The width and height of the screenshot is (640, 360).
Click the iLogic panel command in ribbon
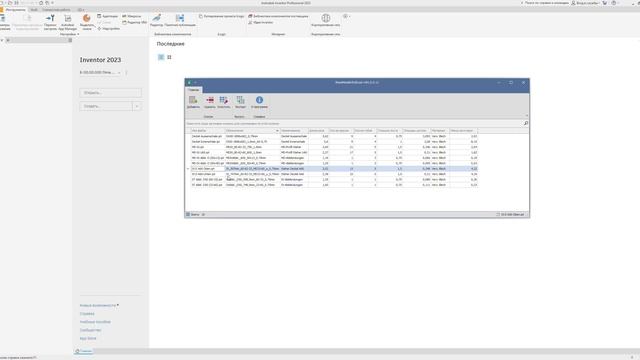(x=222, y=16)
